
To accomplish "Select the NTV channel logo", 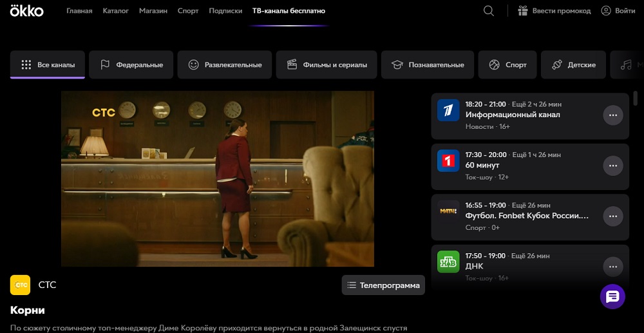I will 448,262.
